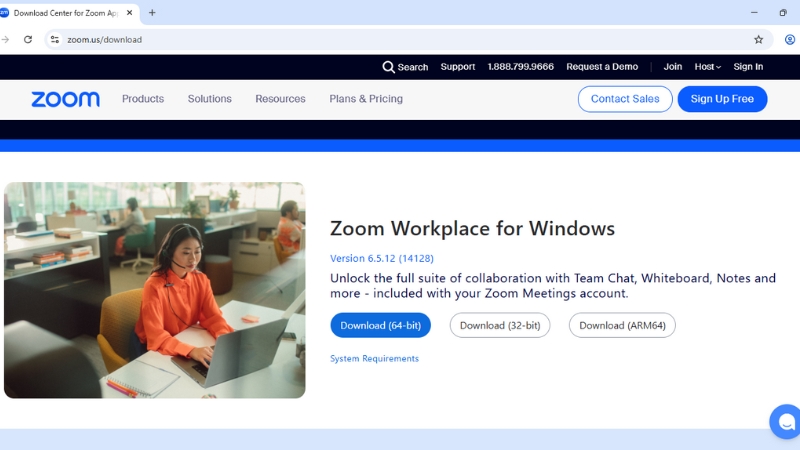Go to Plans & Pricing
Screen dimensions: 800x450
(366, 99)
